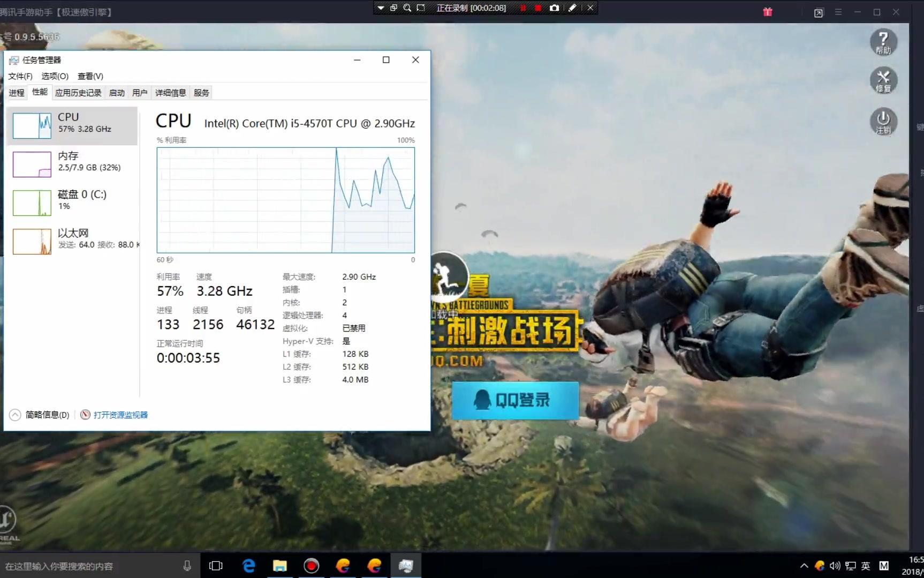This screenshot has height=578, width=924.
Task: Open the 查看(V) menu
Action: [90, 76]
